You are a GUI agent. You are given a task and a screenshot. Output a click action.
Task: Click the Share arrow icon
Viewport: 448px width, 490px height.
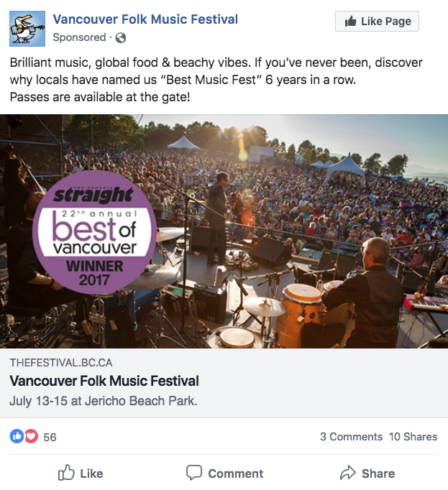click(x=348, y=473)
